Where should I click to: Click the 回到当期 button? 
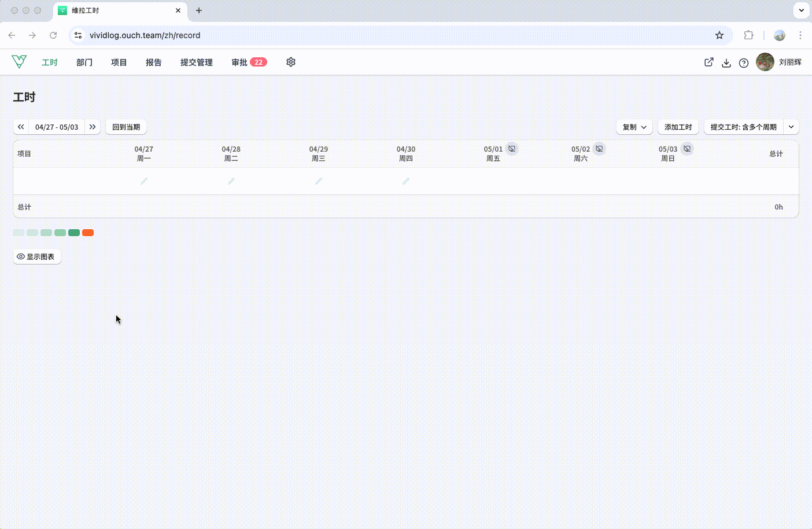point(126,127)
